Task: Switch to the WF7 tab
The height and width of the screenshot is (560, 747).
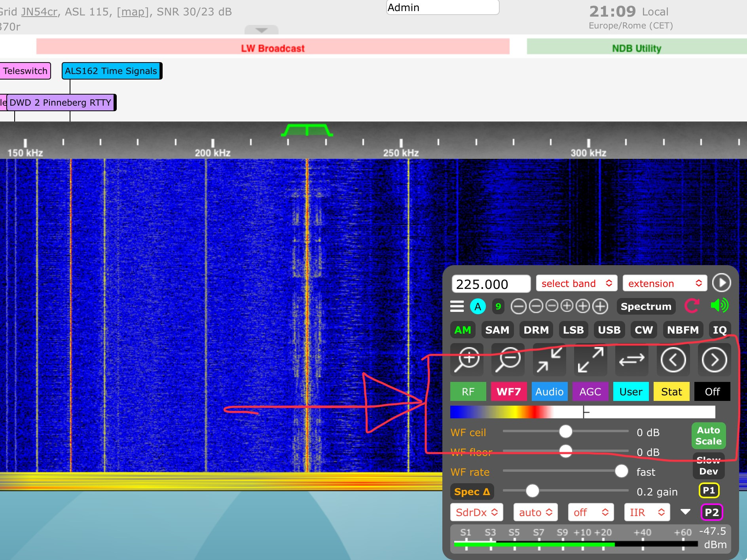Action: point(509,392)
